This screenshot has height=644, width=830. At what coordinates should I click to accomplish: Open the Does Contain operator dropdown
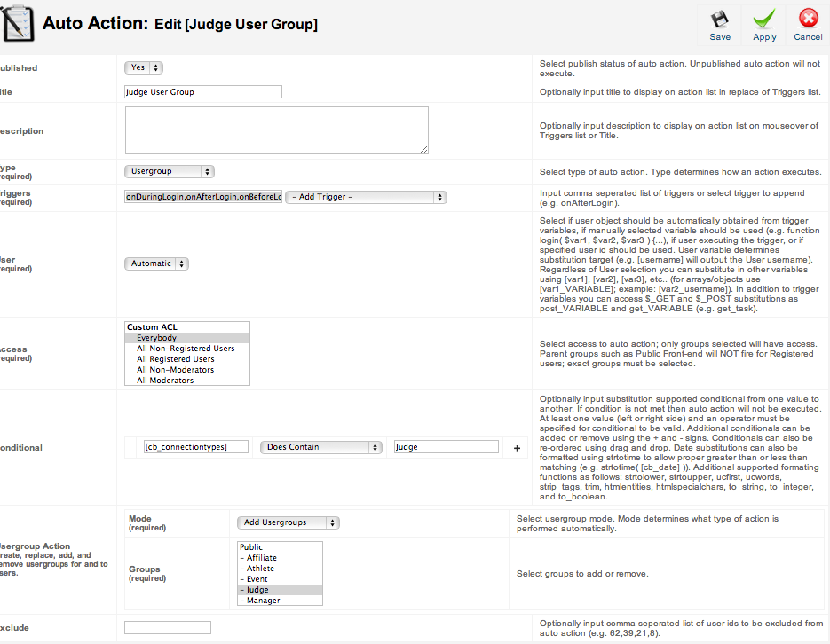320,447
